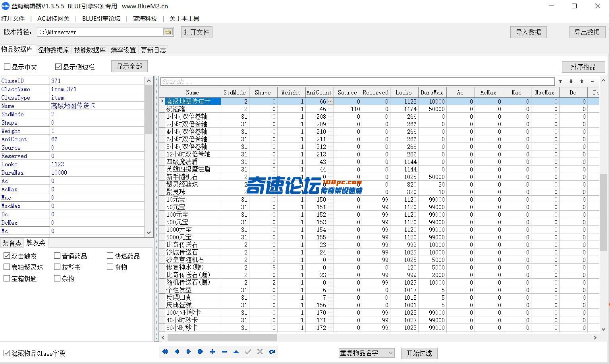Screen dimensions: 610x364
Task: Check 卷轴聚灵珠 option
Action: pyautogui.click(x=7, y=267)
